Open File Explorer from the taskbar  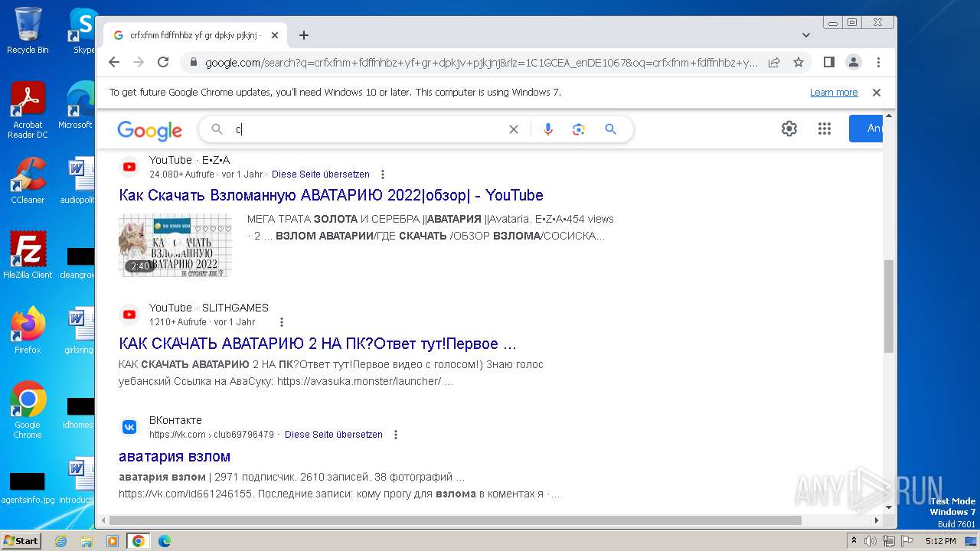(87, 541)
